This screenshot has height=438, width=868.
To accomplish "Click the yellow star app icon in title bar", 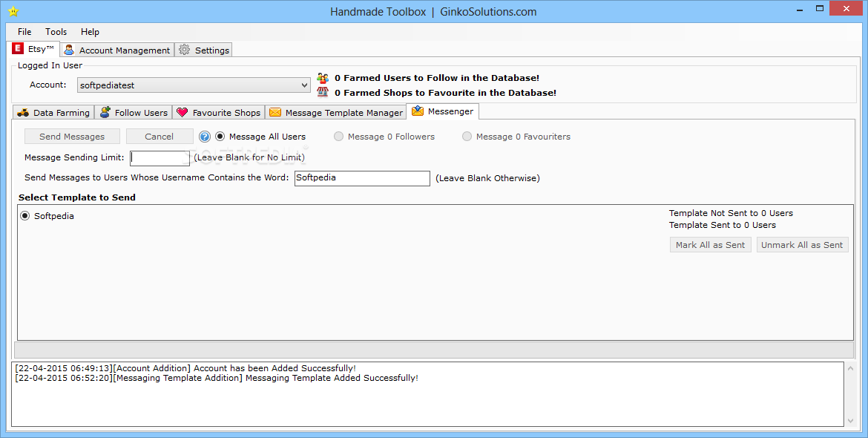I will (x=14, y=12).
